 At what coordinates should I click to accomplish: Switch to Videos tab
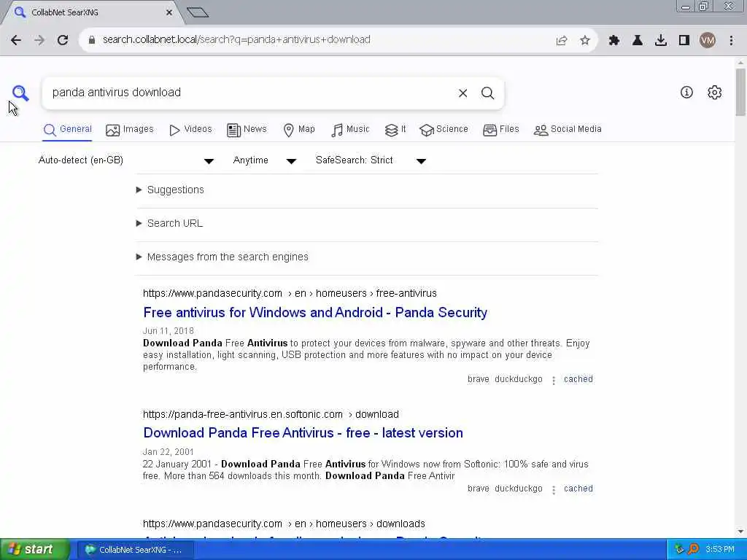click(190, 130)
